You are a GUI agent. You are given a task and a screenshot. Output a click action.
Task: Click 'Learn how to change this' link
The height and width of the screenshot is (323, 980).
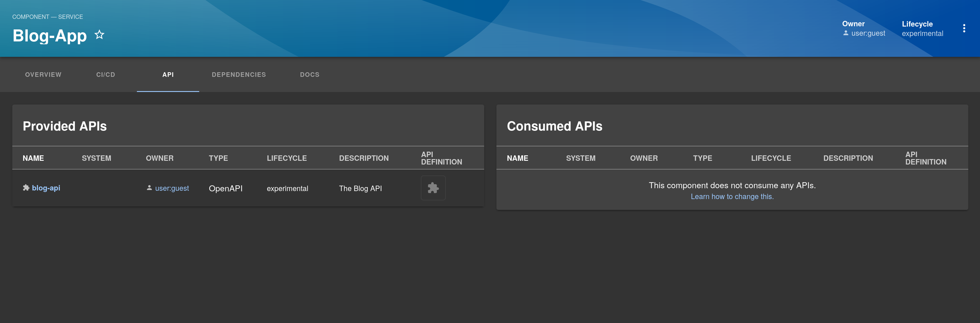tap(732, 196)
